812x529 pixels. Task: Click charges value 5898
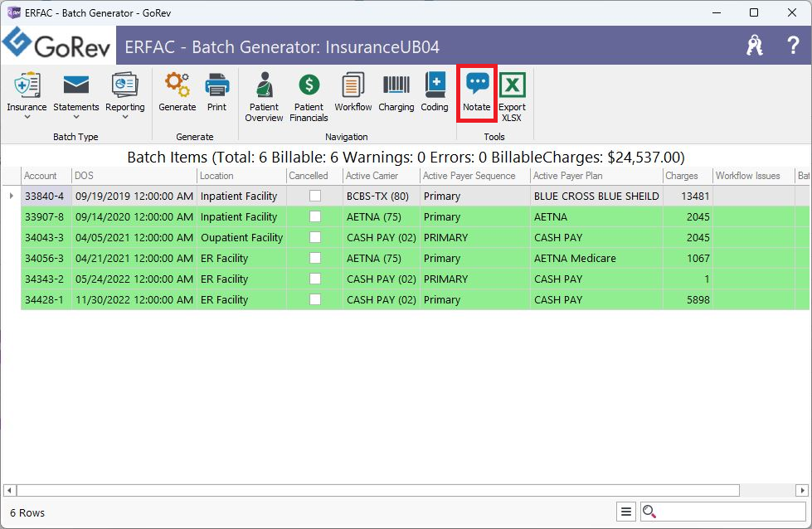click(x=688, y=299)
